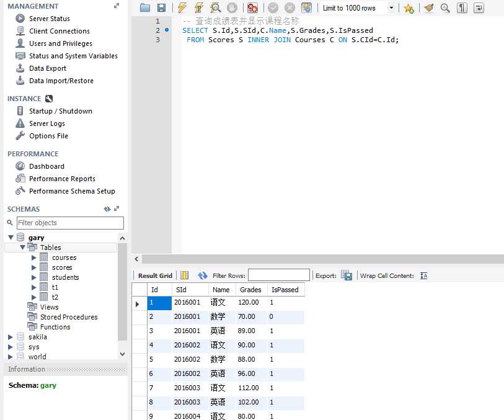Open a SQL script file icon
504x420 pixels.
(145, 7)
